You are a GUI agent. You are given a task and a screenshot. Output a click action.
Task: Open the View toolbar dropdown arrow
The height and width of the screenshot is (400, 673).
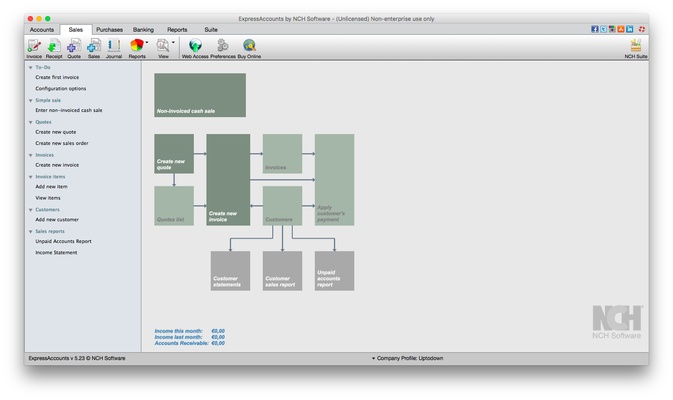tap(173, 43)
